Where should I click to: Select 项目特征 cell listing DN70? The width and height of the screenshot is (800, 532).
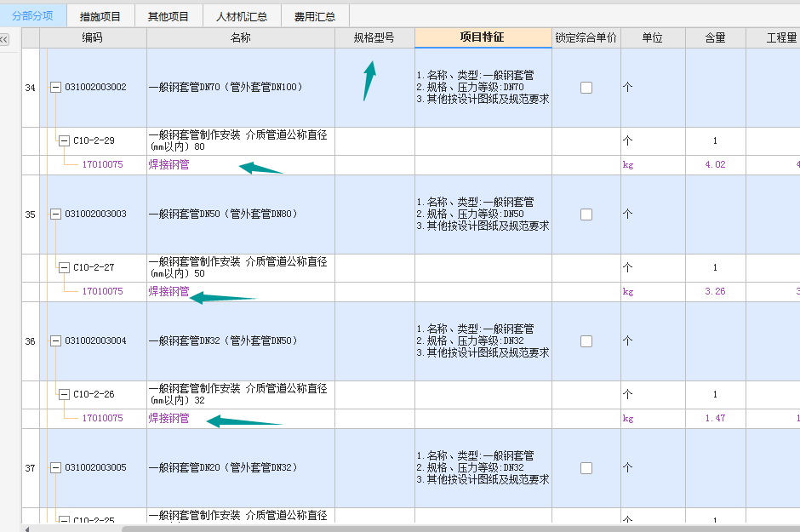pyautogui.click(x=483, y=88)
